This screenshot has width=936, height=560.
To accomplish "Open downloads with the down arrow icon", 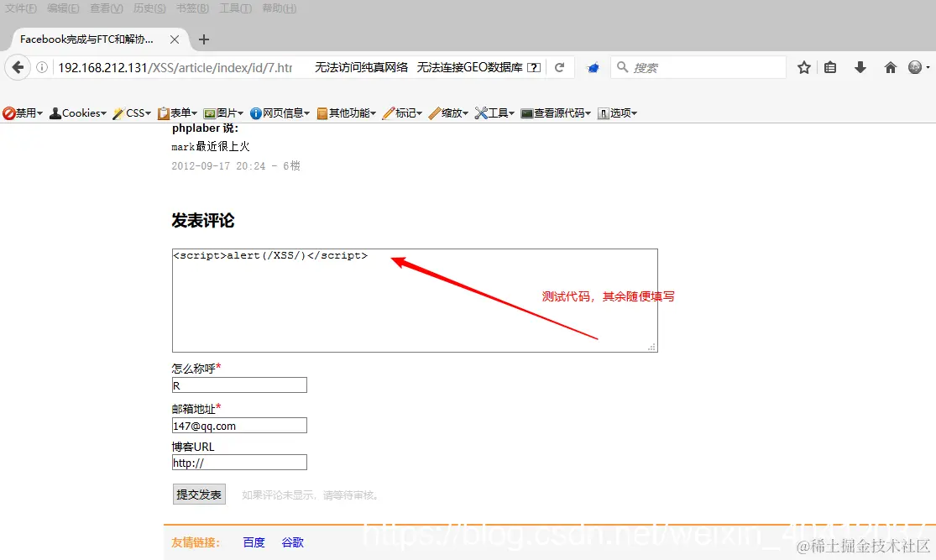I will pos(860,67).
